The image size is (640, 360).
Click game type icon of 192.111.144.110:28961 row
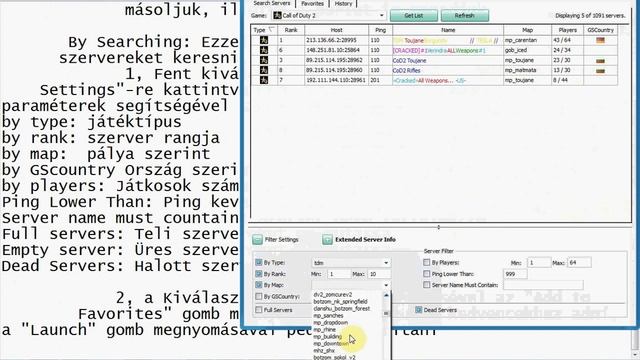click(x=264, y=80)
